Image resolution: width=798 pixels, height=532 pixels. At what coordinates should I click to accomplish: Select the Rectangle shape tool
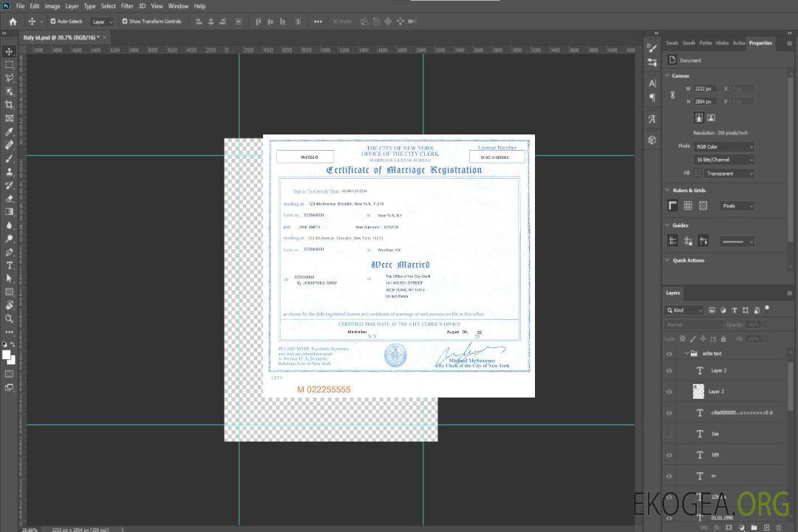(9, 292)
